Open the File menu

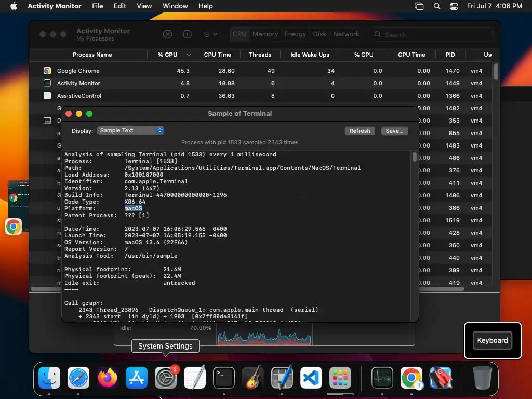coord(97,6)
